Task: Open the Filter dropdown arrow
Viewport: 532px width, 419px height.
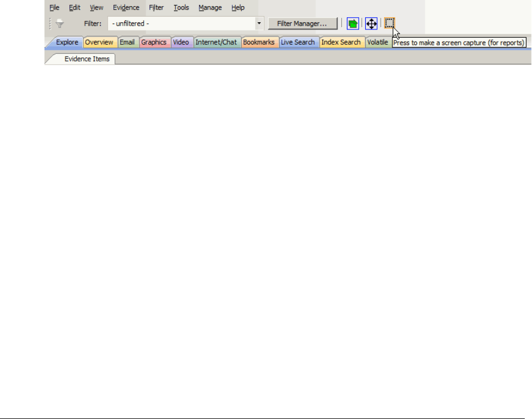Action: pos(259,23)
